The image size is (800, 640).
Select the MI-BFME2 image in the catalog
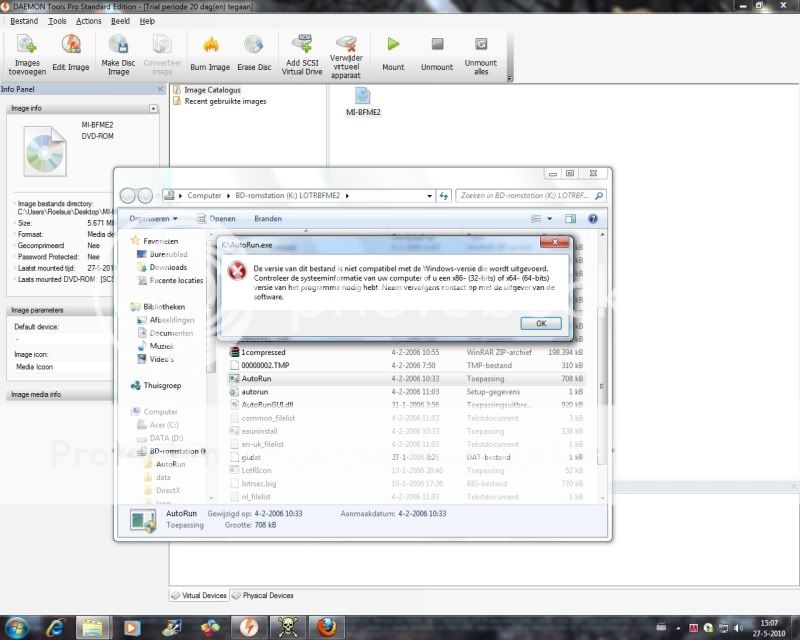(361, 101)
